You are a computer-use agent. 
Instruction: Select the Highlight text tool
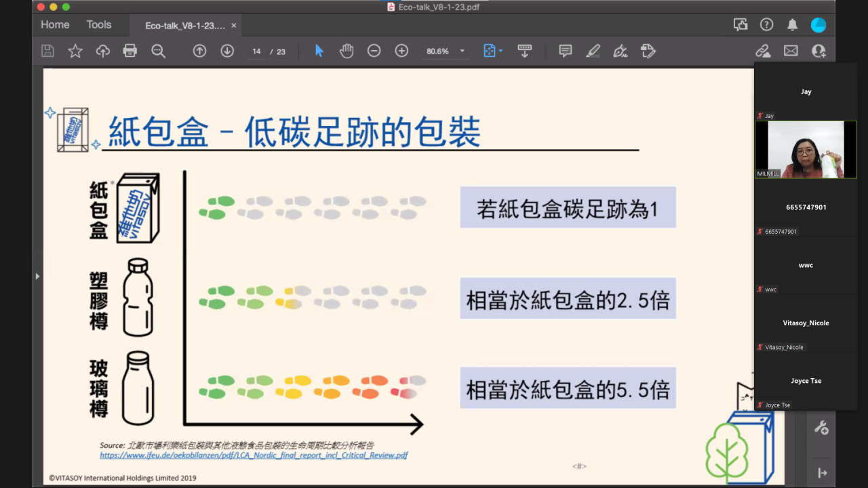coord(593,51)
